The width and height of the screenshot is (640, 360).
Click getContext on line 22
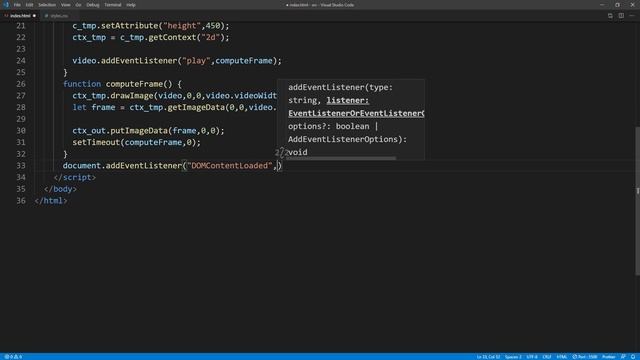(x=172, y=38)
